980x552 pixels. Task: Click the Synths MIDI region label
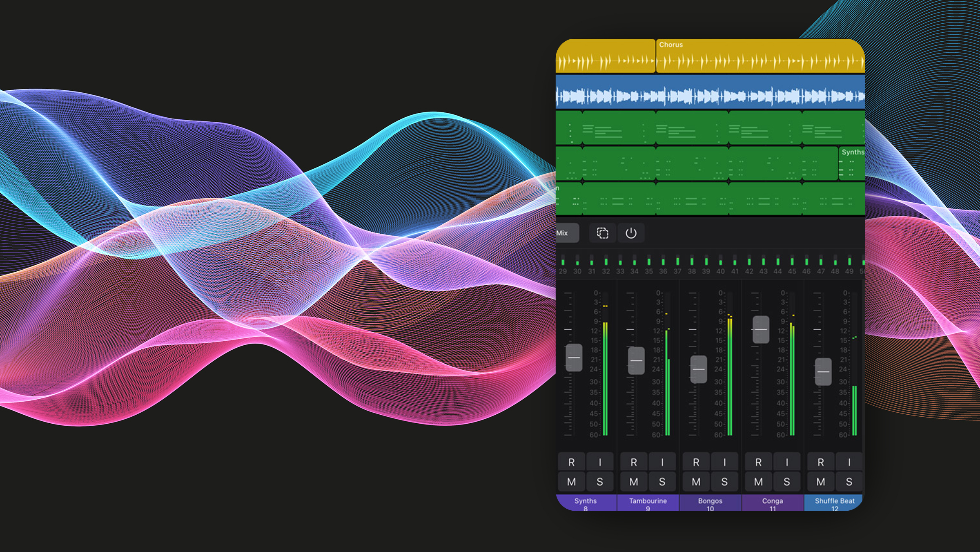(852, 152)
